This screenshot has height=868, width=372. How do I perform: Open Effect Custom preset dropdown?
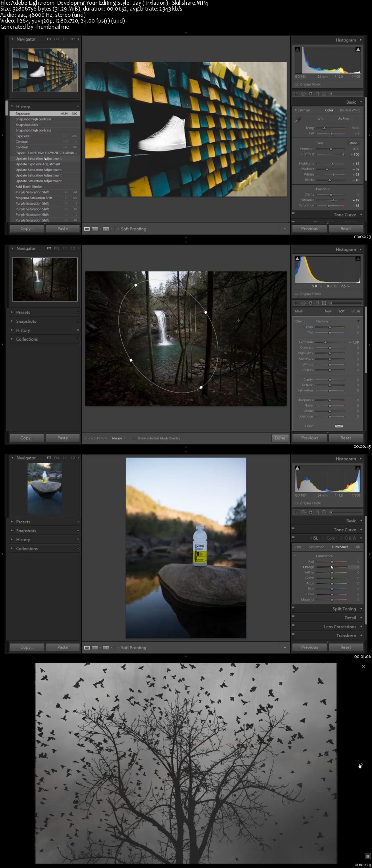[x=323, y=321]
